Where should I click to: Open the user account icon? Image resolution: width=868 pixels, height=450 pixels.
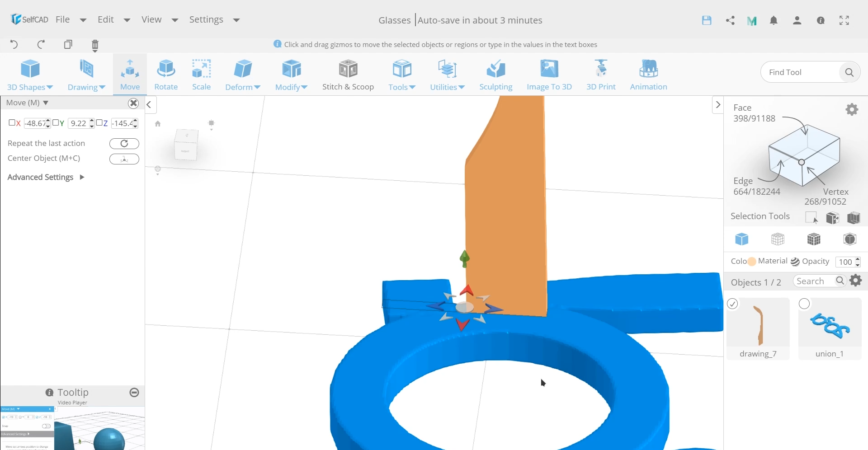(x=797, y=20)
